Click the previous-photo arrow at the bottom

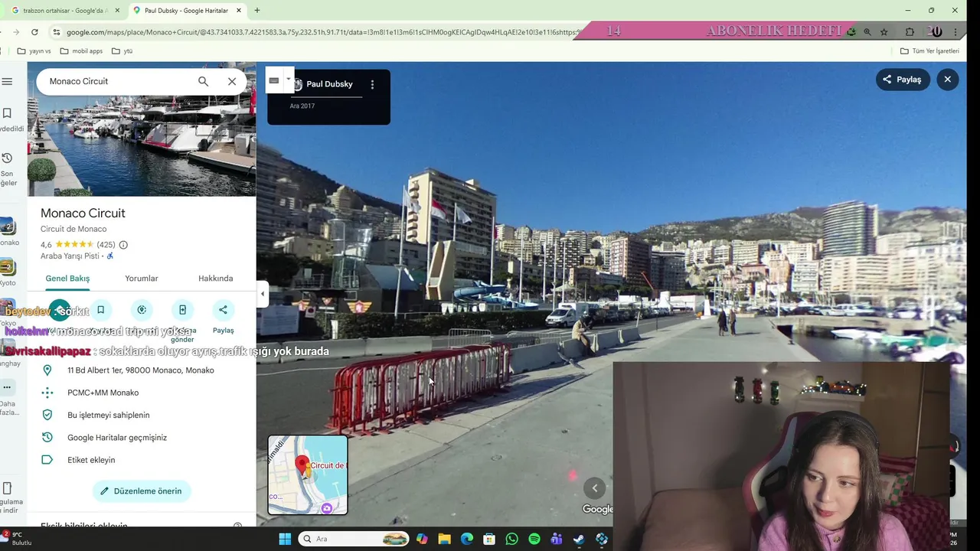pos(595,488)
